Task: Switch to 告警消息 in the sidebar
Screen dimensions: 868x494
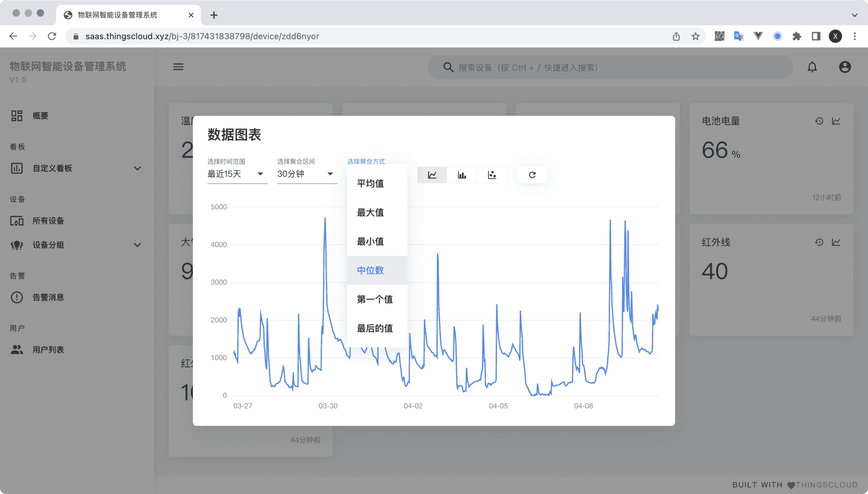Action: (48, 297)
